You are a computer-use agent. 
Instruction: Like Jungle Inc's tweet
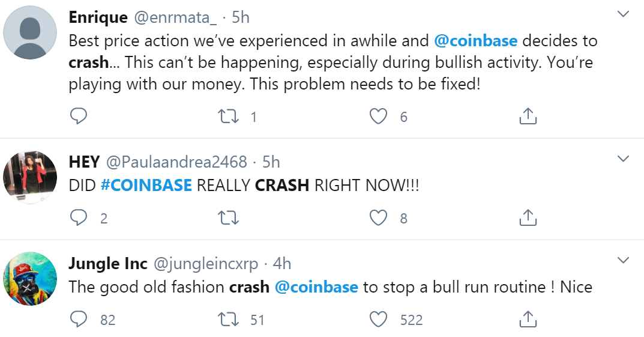(x=378, y=319)
